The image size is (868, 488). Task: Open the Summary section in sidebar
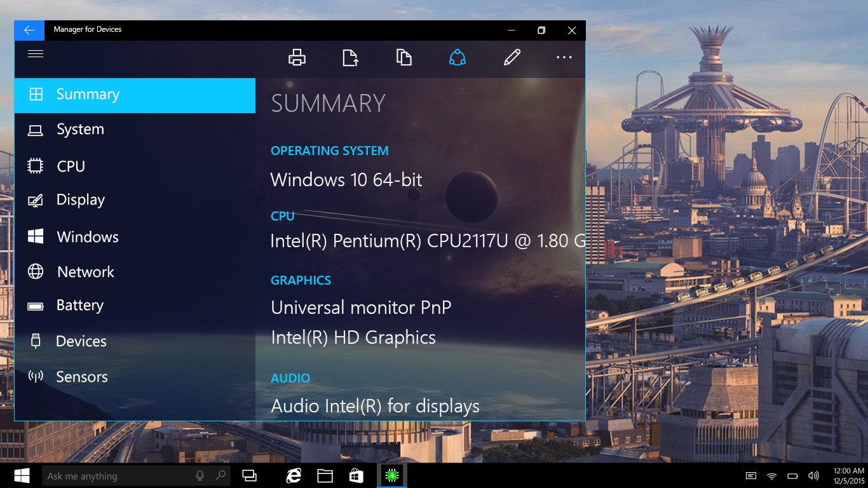135,95
